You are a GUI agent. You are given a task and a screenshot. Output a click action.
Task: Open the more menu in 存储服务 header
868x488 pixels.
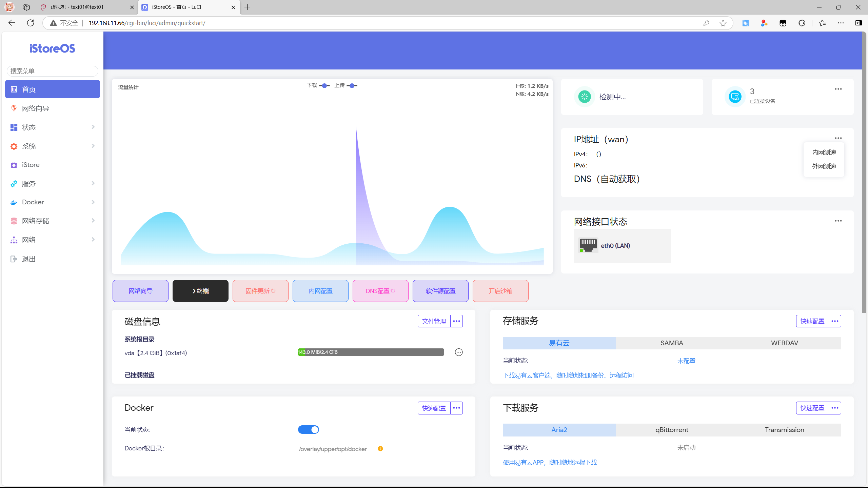coord(835,321)
